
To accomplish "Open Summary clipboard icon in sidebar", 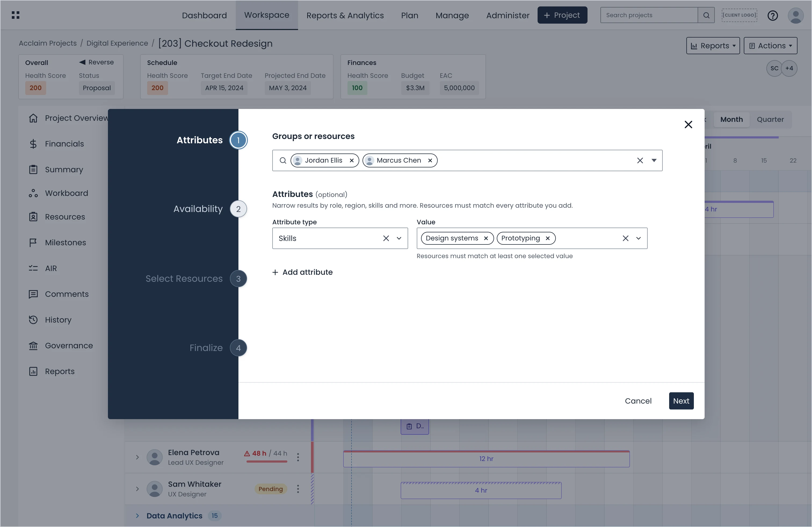I will point(33,169).
